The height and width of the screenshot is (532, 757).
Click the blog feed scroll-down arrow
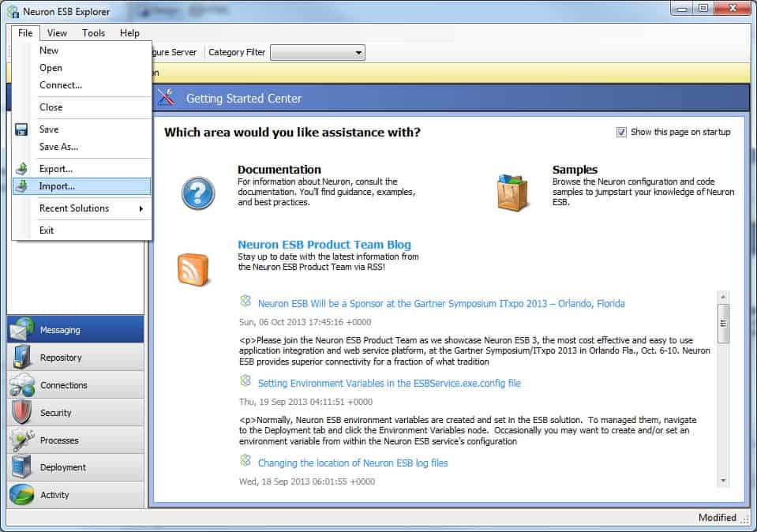click(723, 481)
